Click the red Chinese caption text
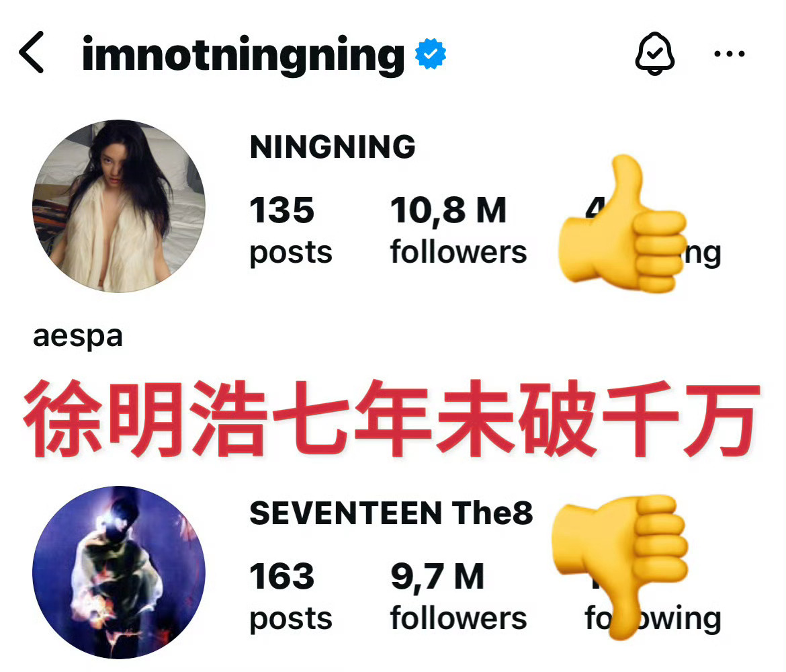The image size is (786, 672). coord(392,418)
